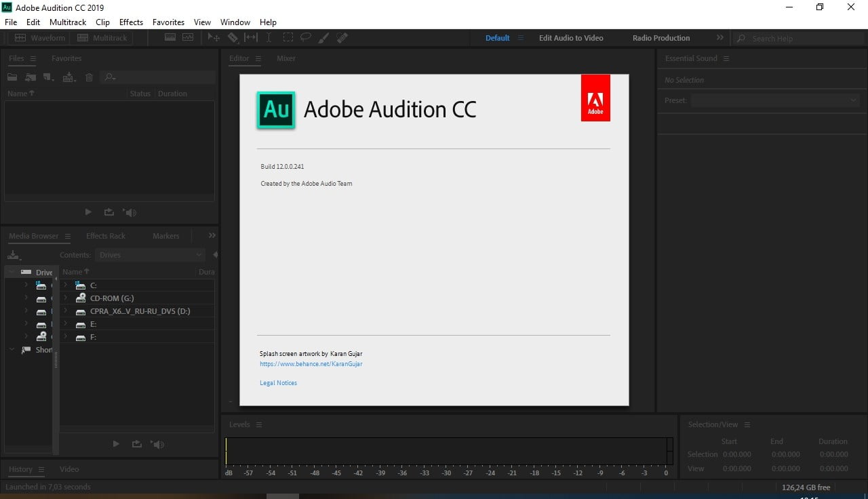Select the Spot Healing Brush tool
The image size is (868, 499).
pos(342,38)
